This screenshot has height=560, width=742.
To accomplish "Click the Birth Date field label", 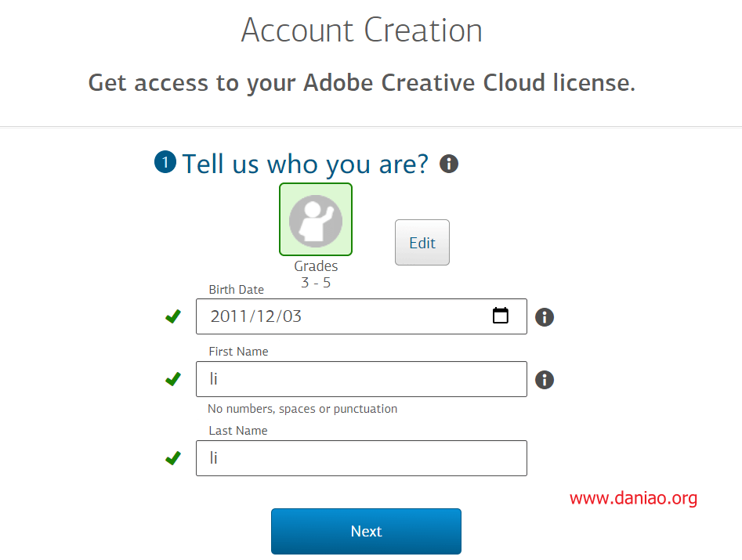I will pyautogui.click(x=236, y=290).
